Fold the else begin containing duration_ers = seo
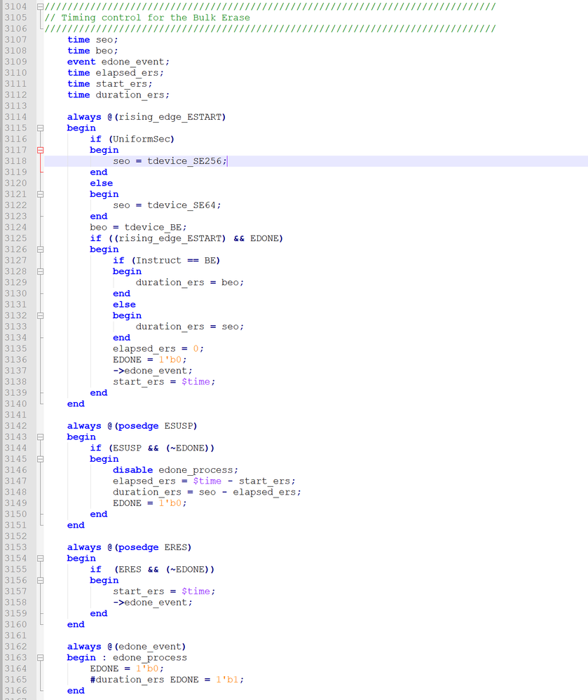Image resolution: width=588 pixels, height=700 pixels. [40, 315]
